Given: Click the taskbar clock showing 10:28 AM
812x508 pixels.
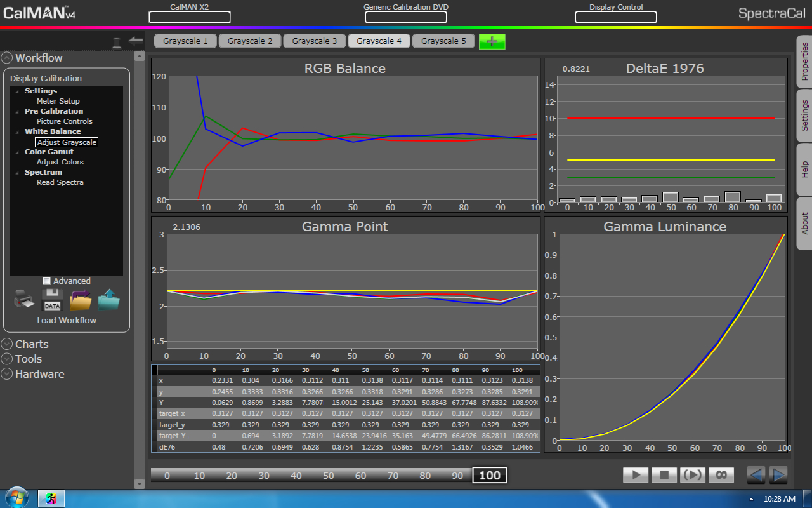Looking at the screenshot, I should click(780, 499).
